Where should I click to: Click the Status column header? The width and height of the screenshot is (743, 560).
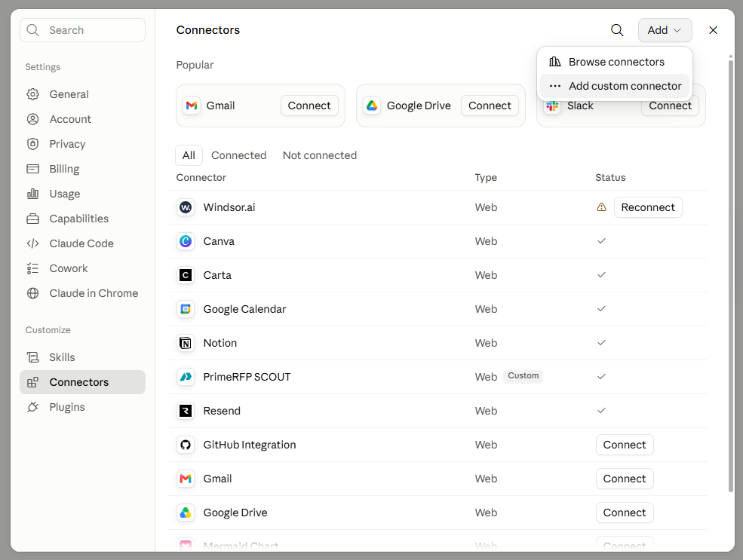pos(610,178)
